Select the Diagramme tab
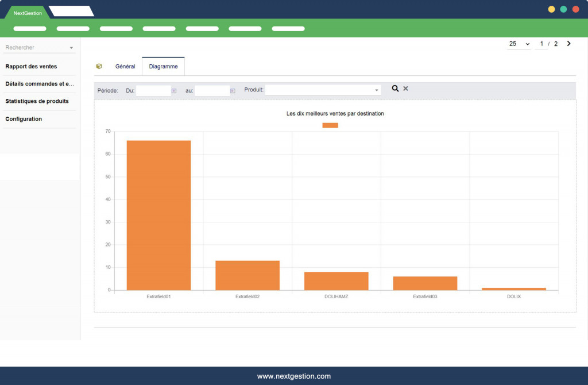The image size is (588, 385). coord(163,67)
